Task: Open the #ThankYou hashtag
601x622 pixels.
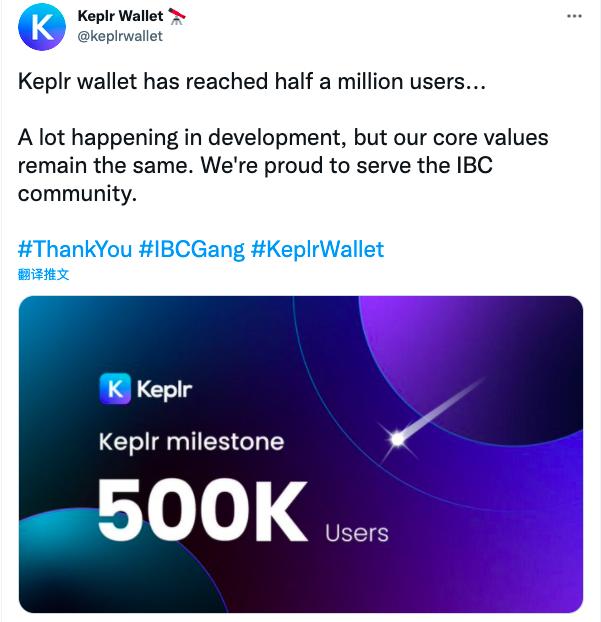Action: point(75,249)
